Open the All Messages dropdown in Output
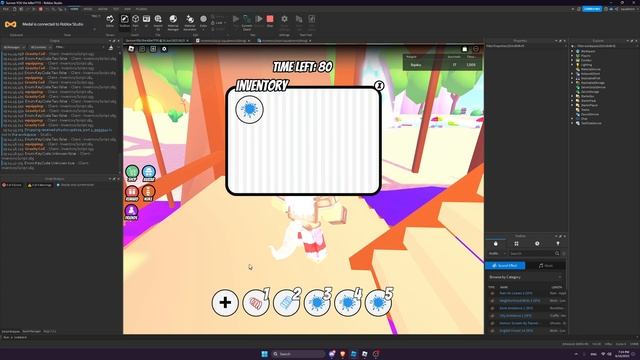 (14, 47)
